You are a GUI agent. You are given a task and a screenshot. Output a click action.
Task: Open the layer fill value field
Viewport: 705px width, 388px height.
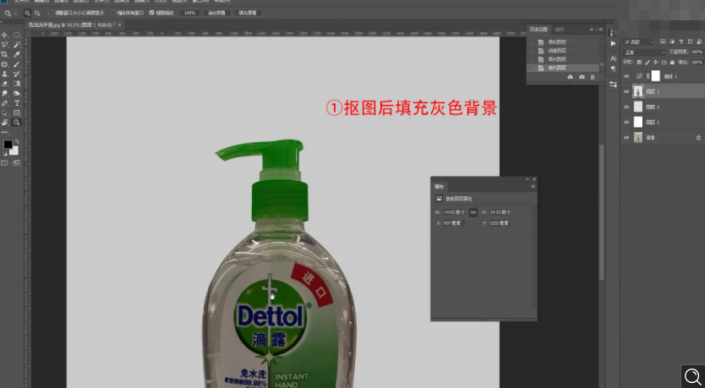(x=697, y=62)
